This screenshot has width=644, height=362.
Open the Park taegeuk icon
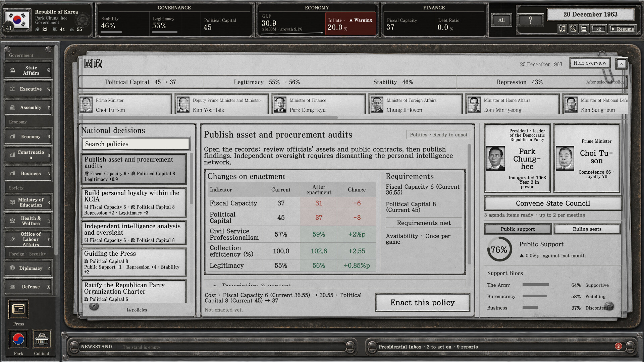(x=18, y=339)
